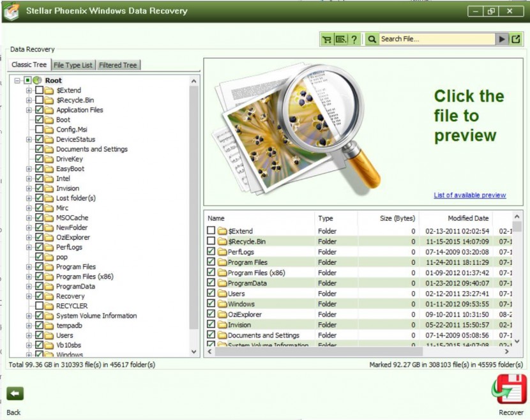Sort by Modified Date column header

coord(456,218)
